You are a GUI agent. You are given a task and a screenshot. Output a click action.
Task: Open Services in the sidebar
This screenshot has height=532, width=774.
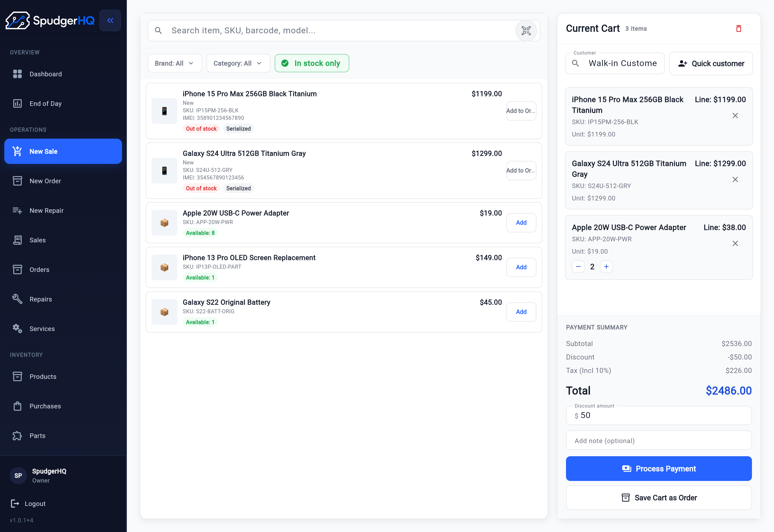(x=63, y=329)
